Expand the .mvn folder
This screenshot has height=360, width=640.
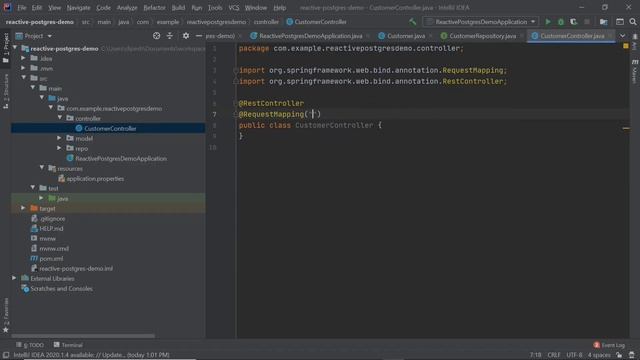click(24, 68)
